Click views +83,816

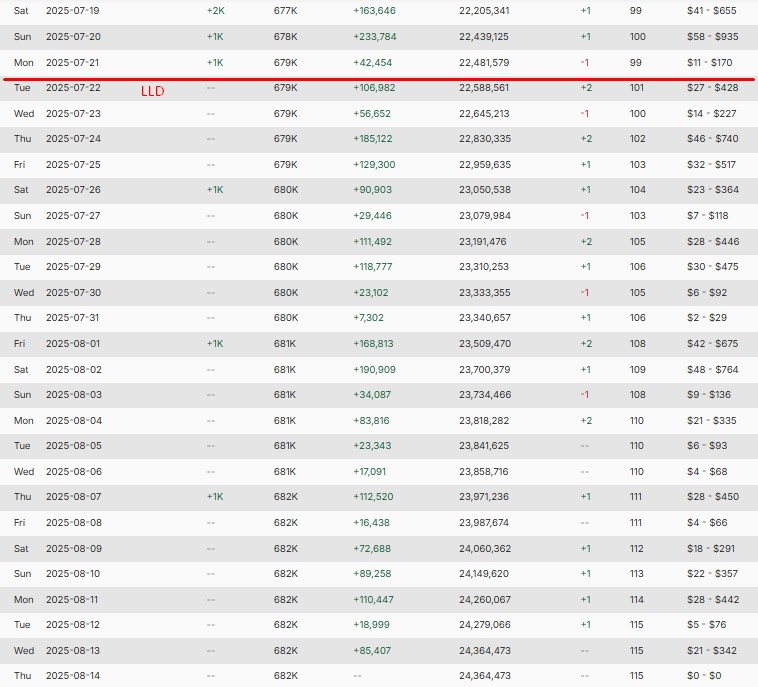tap(371, 422)
